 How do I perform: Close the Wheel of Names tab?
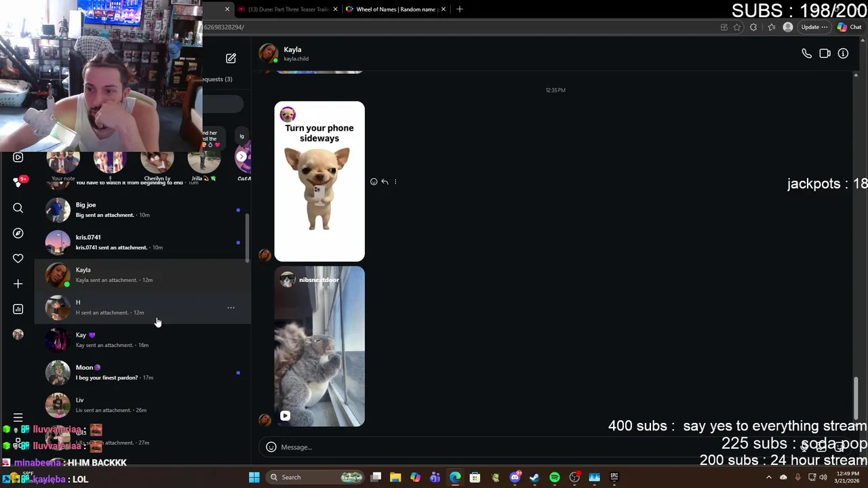click(443, 9)
